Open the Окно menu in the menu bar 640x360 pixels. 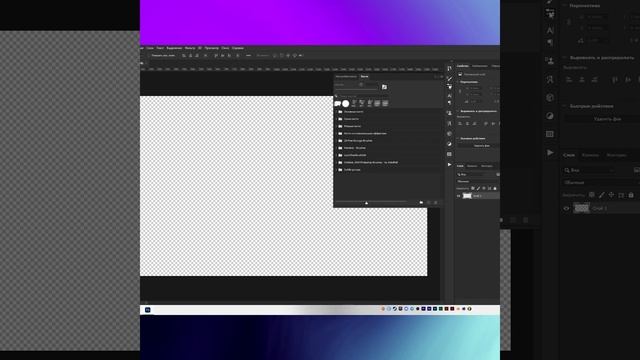click(225, 48)
